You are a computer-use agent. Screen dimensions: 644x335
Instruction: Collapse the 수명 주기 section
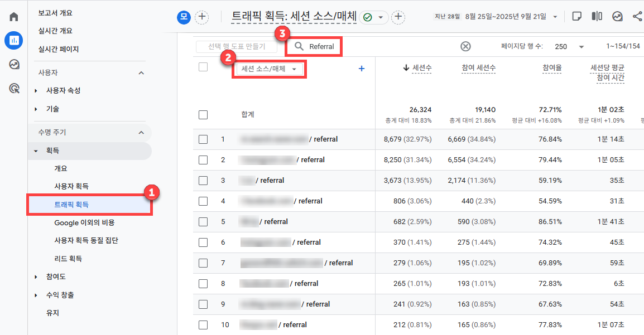point(141,133)
